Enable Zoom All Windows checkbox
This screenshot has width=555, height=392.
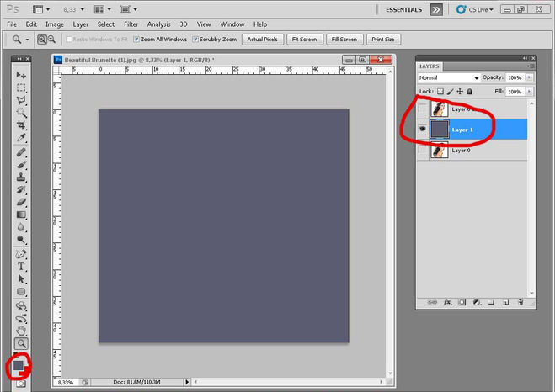[x=137, y=40]
